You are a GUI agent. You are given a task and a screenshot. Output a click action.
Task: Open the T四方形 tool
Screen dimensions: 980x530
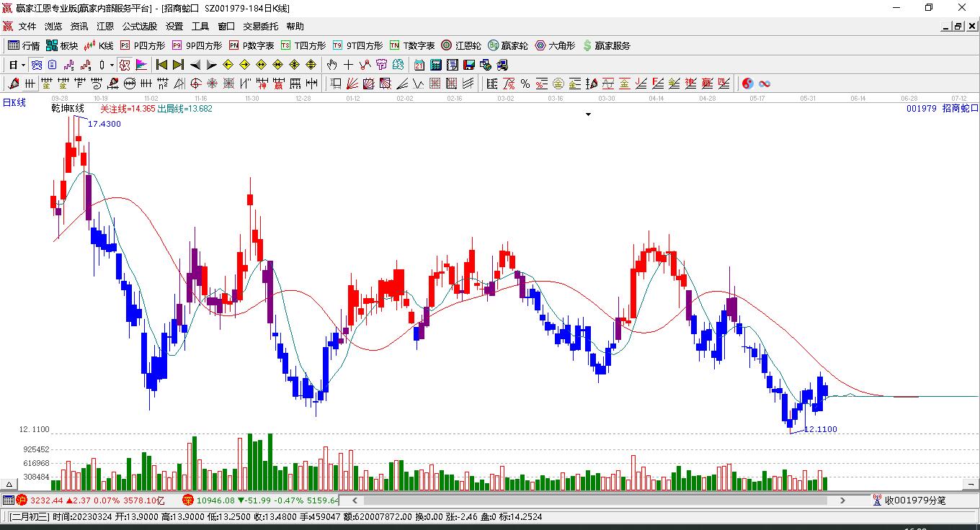click(303, 45)
